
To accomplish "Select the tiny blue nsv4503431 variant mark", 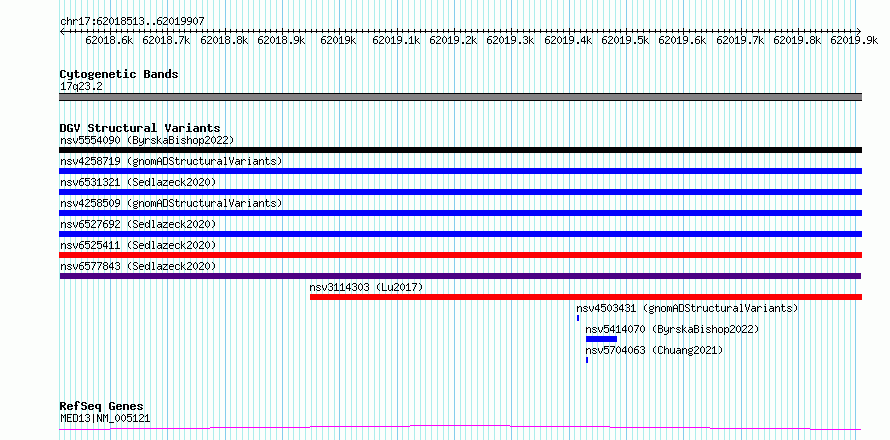I will (578, 318).
